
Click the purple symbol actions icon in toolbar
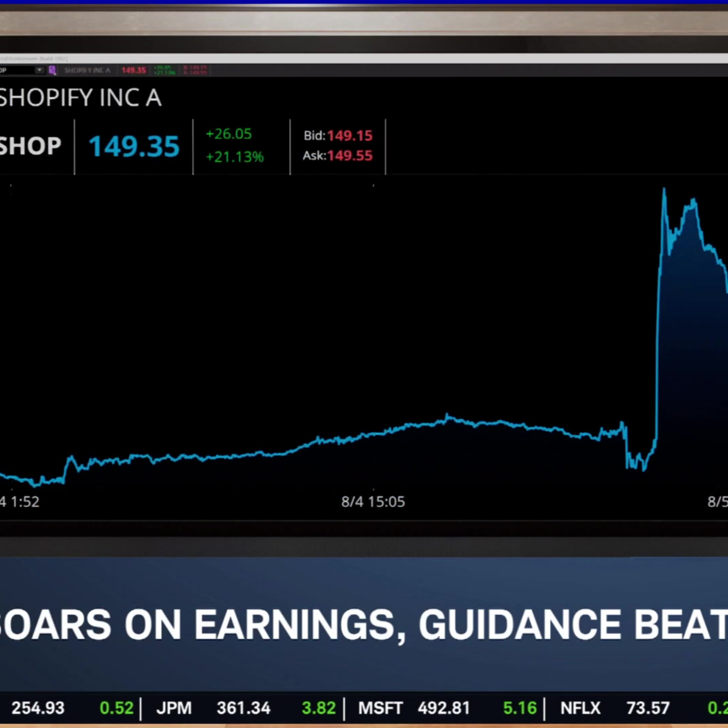[52, 70]
